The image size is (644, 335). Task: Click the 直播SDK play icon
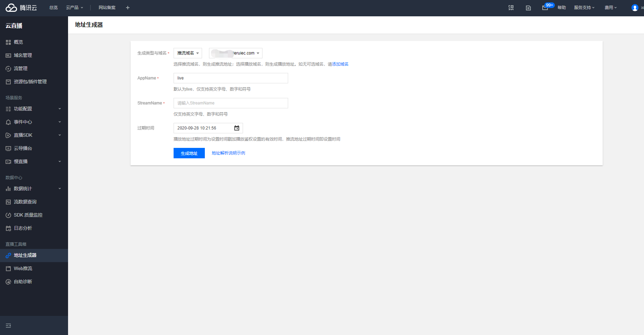click(x=8, y=135)
